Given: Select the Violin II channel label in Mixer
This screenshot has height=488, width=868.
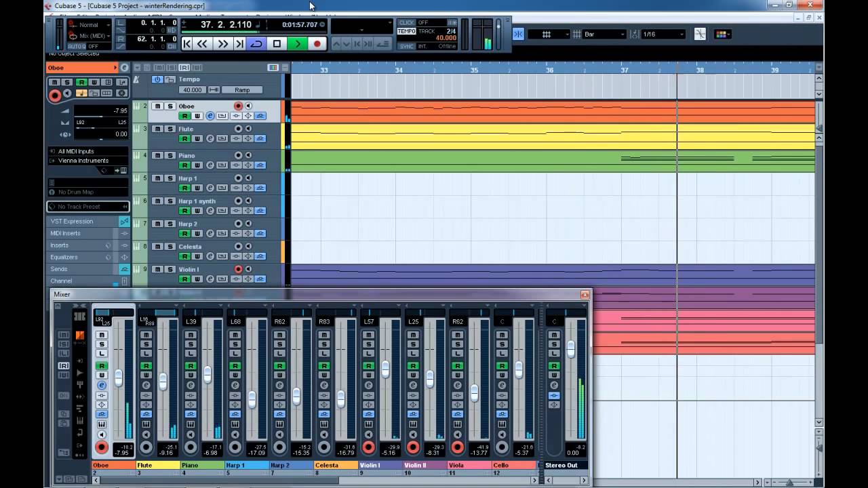Looking at the screenshot, I should point(425,466).
